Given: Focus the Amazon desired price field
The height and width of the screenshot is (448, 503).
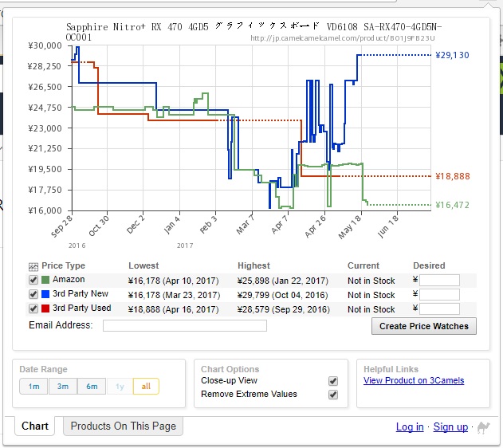Looking at the screenshot, I should (439, 281).
